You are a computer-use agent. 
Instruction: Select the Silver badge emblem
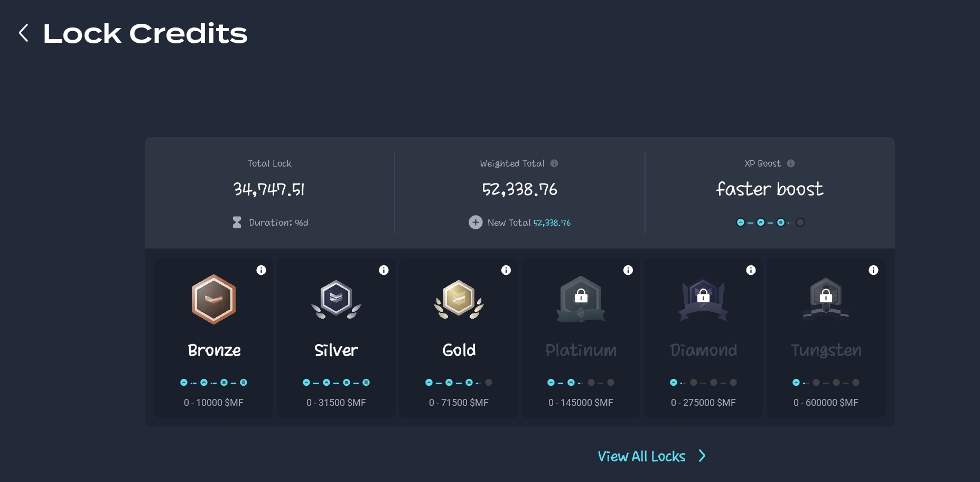pos(336,299)
